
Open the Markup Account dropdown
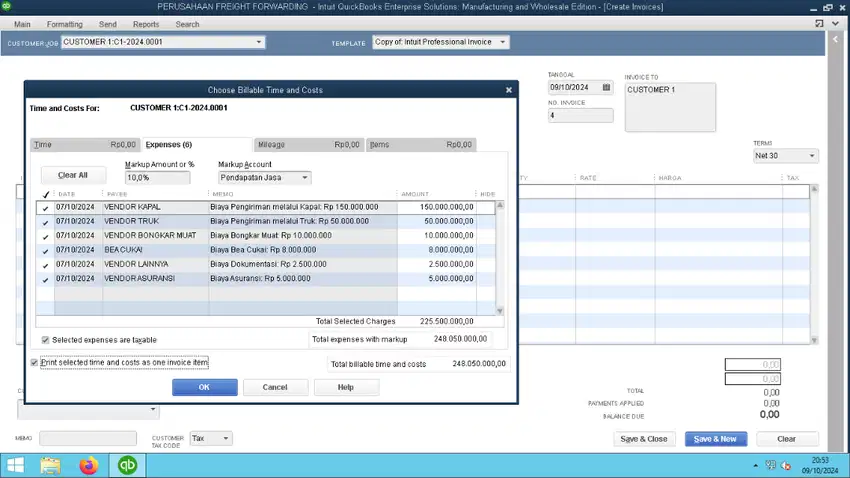point(305,178)
